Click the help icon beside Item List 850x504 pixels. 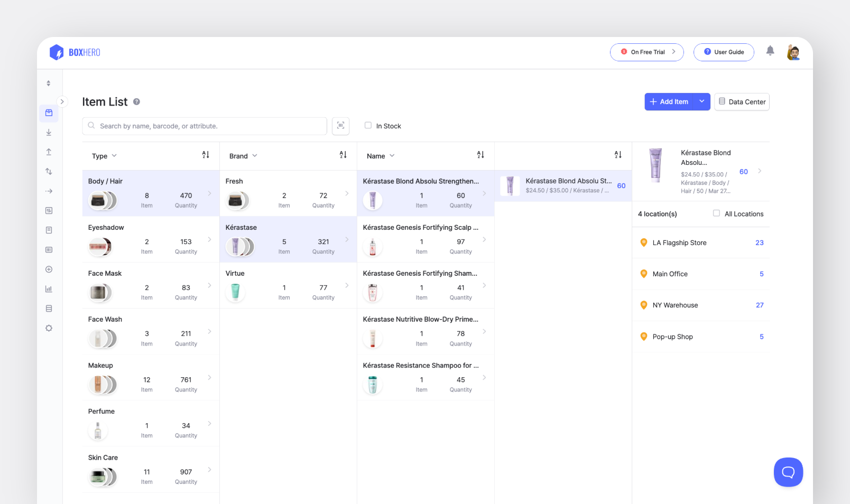click(136, 102)
